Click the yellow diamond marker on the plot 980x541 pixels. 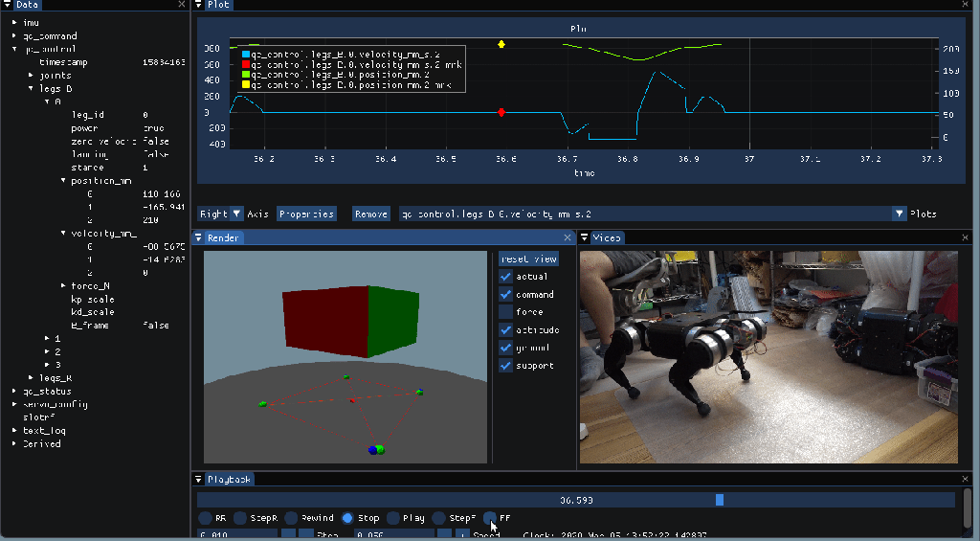click(x=501, y=44)
